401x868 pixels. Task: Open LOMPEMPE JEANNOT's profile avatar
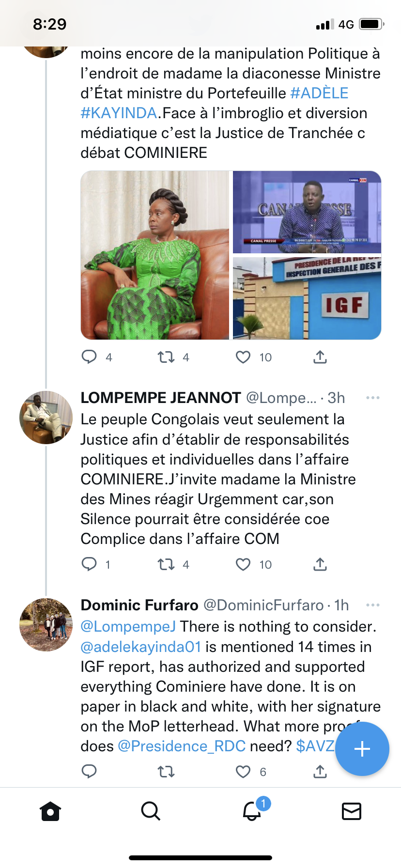(46, 418)
